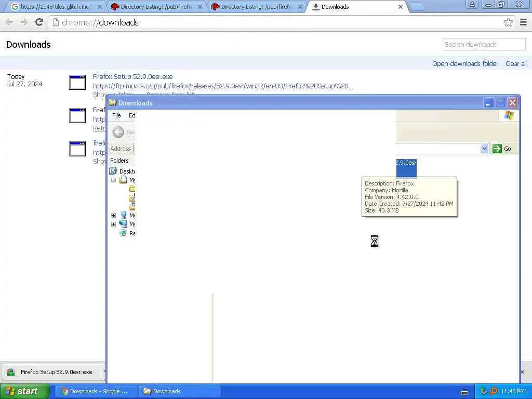Select the My Documents folder icon in the tree
The image size is (532, 399).
pos(123,180)
